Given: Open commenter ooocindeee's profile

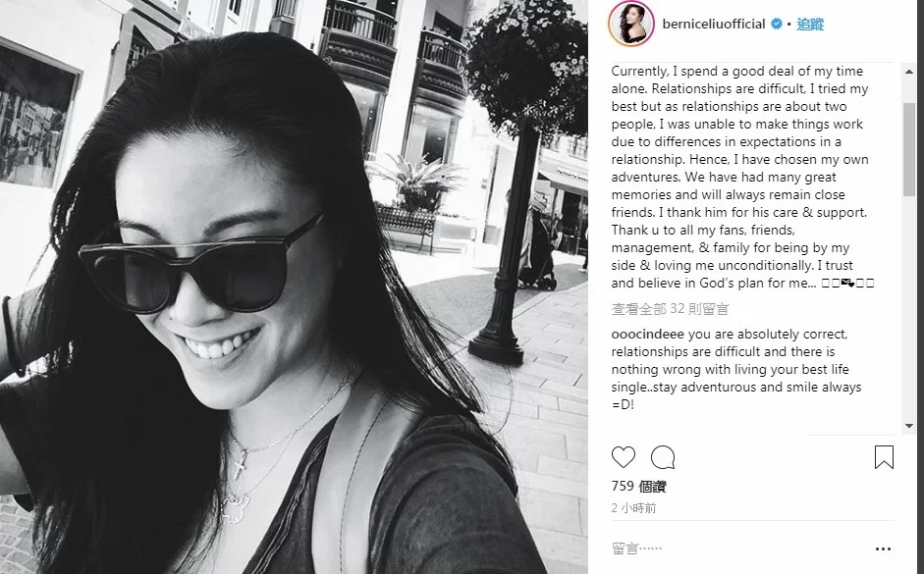Looking at the screenshot, I should coord(648,335).
